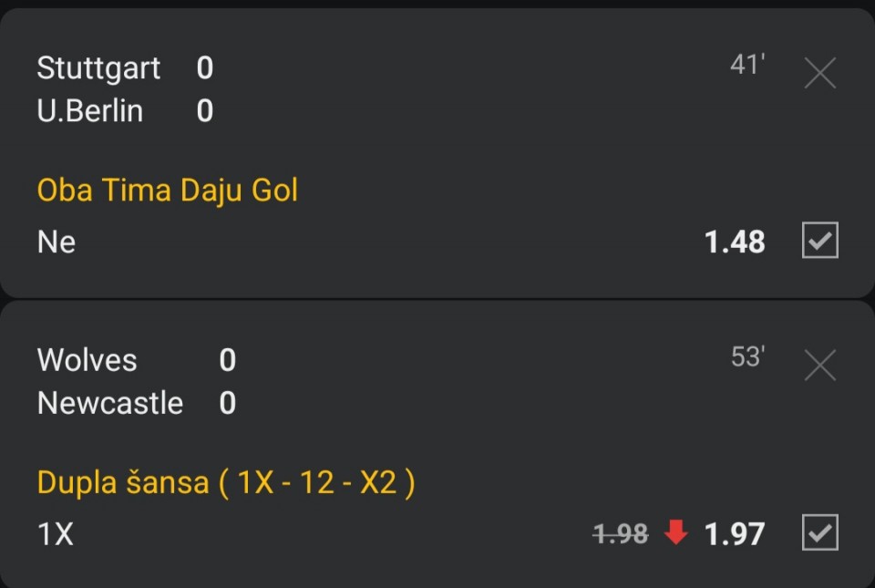The width and height of the screenshot is (875, 588).
Task: Click the 53' match time indicator
Action: [746, 356]
